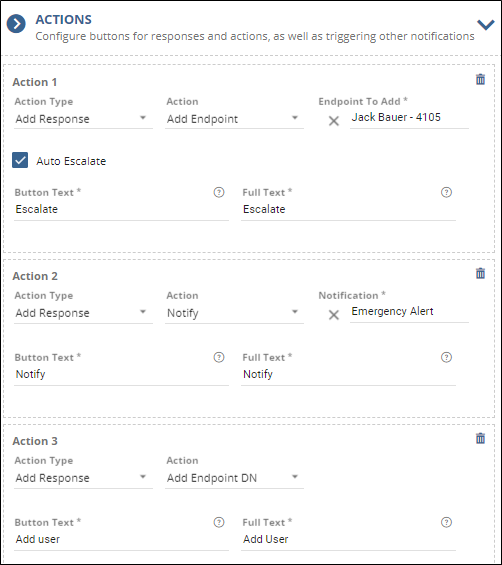Image resolution: width=502 pixels, height=565 pixels.
Task: Delete Action 2 with trash icon
Action: [x=480, y=273]
